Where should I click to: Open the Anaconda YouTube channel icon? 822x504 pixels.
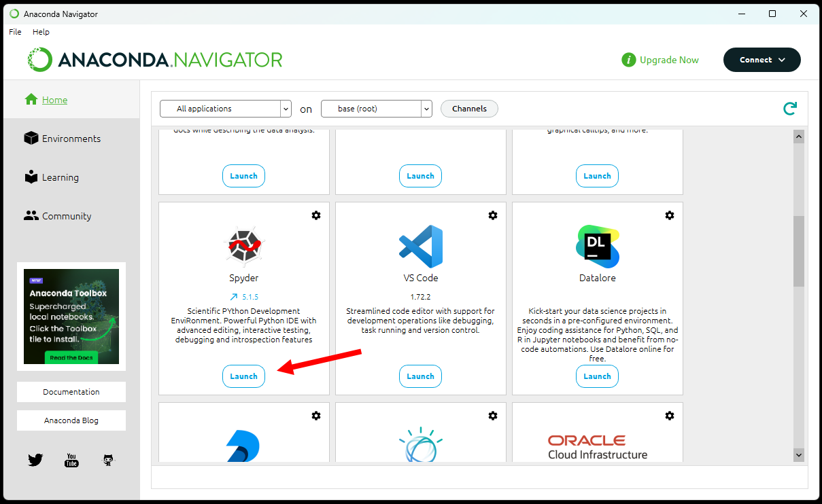(x=71, y=461)
